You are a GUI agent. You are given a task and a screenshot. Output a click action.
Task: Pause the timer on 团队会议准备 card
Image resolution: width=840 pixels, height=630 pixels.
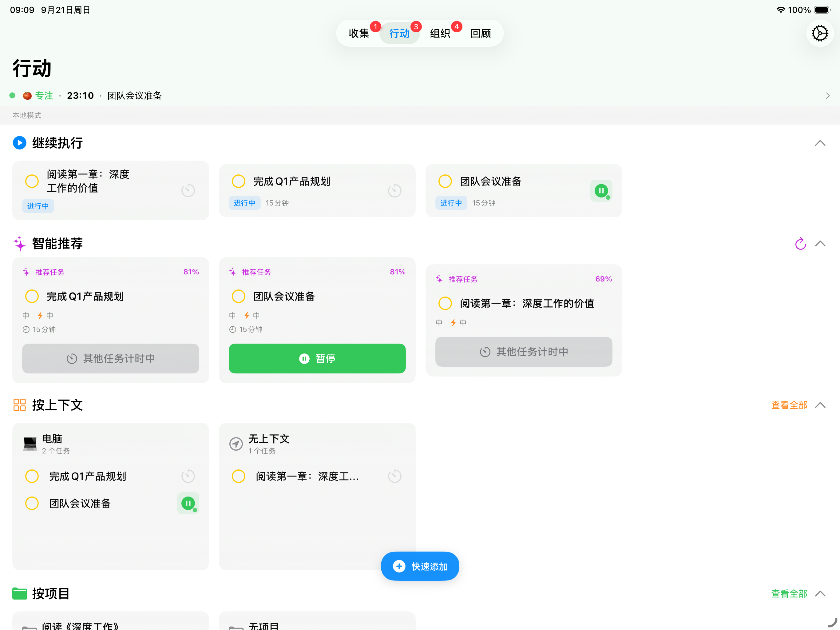coord(601,190)
